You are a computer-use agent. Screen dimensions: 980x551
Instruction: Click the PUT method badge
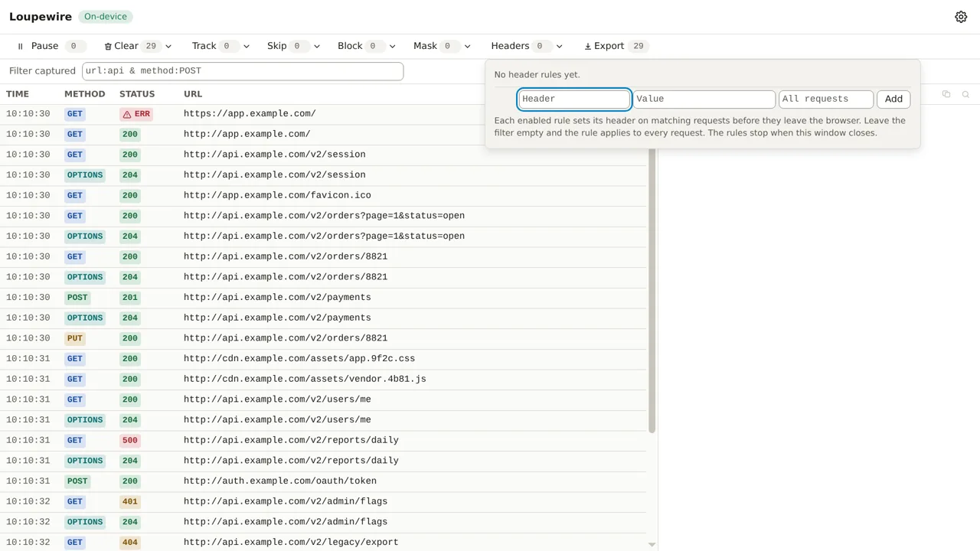[x=74, y=338]
